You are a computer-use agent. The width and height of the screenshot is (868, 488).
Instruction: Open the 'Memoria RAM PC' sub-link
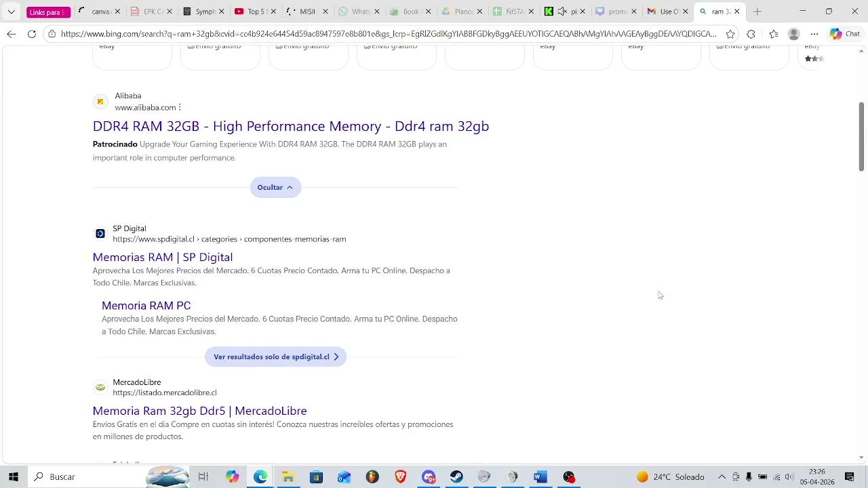[x=146, y=306]
